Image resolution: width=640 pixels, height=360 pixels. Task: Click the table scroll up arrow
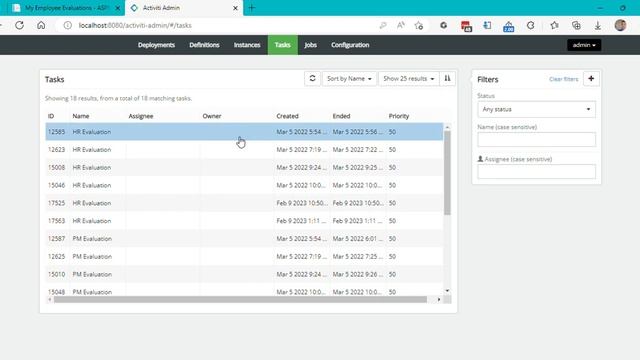tap(447, 127)
